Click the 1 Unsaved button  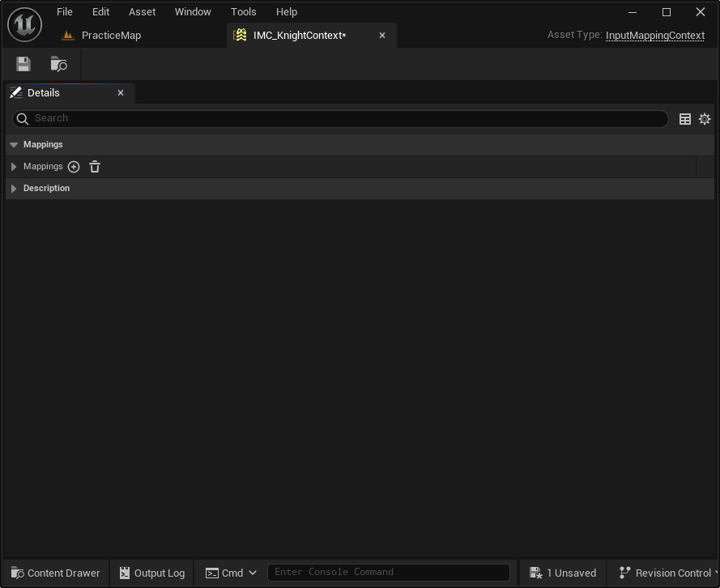tap(563, 573)
